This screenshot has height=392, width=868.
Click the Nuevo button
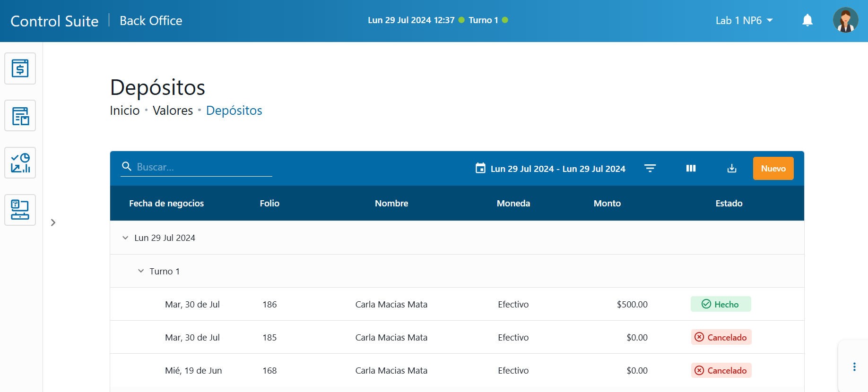point(773,169)
